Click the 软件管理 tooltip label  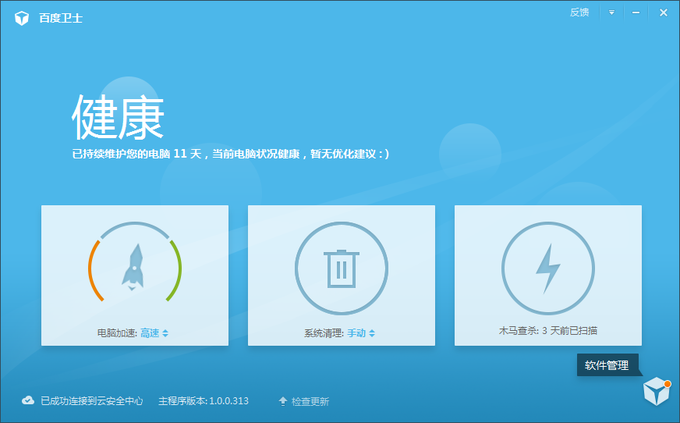(x=608, y=365)
